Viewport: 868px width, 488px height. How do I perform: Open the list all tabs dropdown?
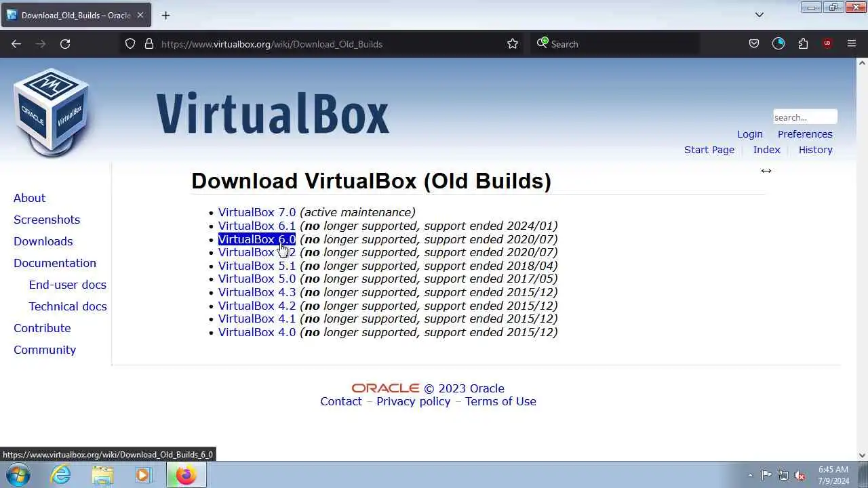pos(759,15)
